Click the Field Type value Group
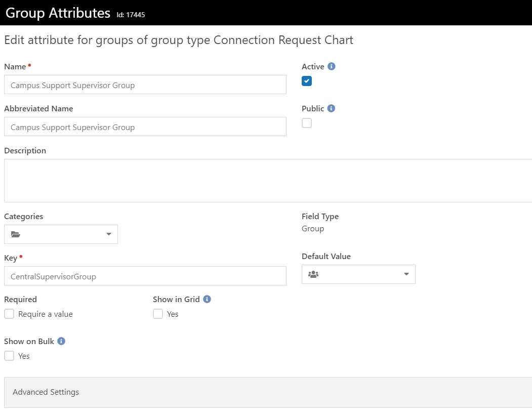Screen dimensions: 532x418 pyautogui.click(x=313, y=229)
